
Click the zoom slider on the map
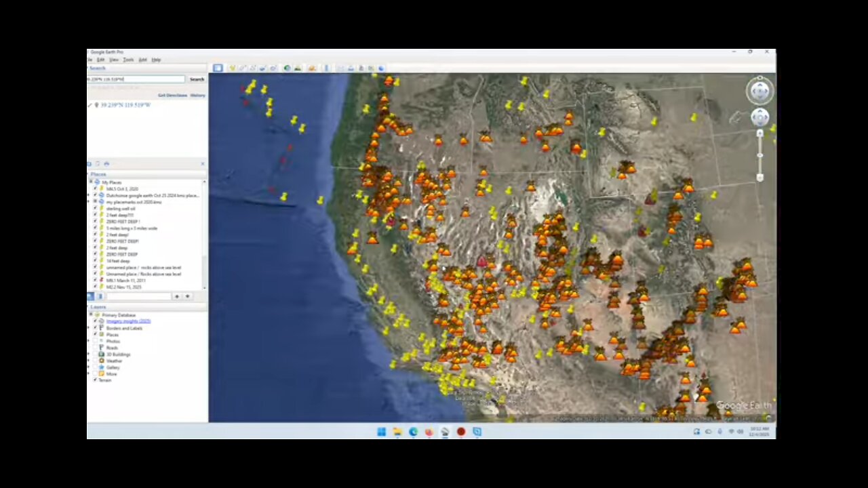[759, 155]
